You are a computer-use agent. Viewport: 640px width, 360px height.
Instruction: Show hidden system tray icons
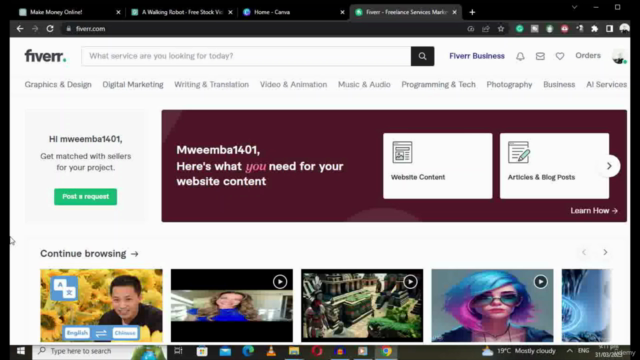point(569,351)
